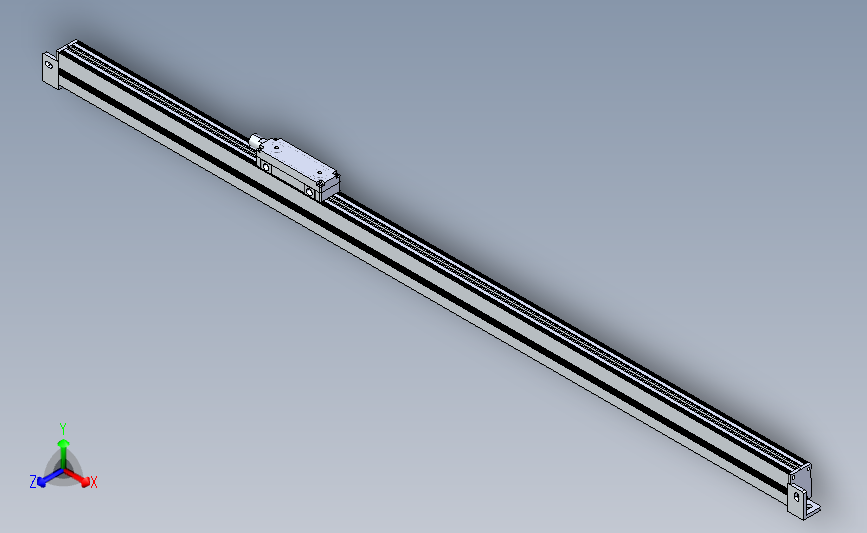This screenshot has width=867, height=533.
Task: Pick the mounting hole in the right end bracket
Action: [796, 497]
